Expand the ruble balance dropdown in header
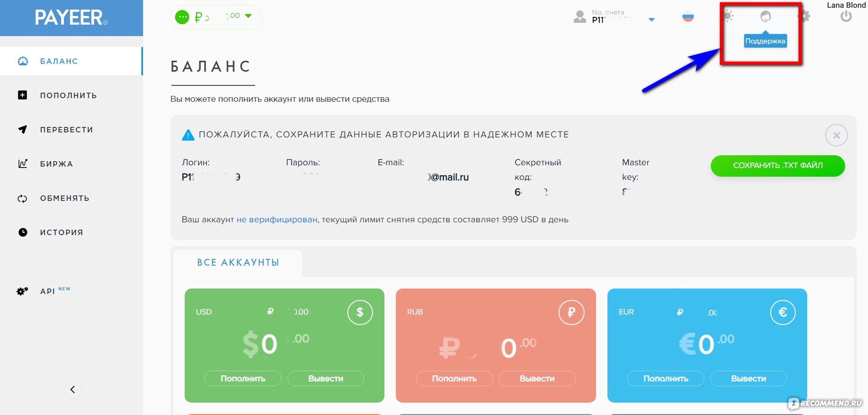This screenshot has width=868, height=415. click(248, 16)
